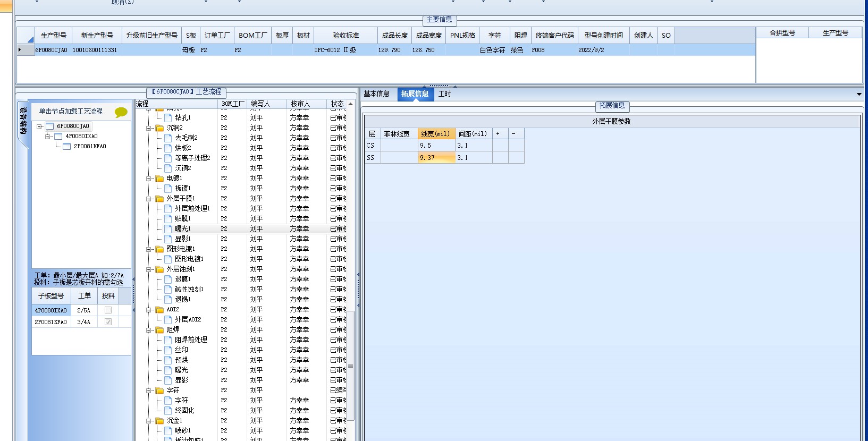Click the 外层AOI2 document icon
Image resolution: width=868 pixels, height=441 pixels.
pos(168,320)
